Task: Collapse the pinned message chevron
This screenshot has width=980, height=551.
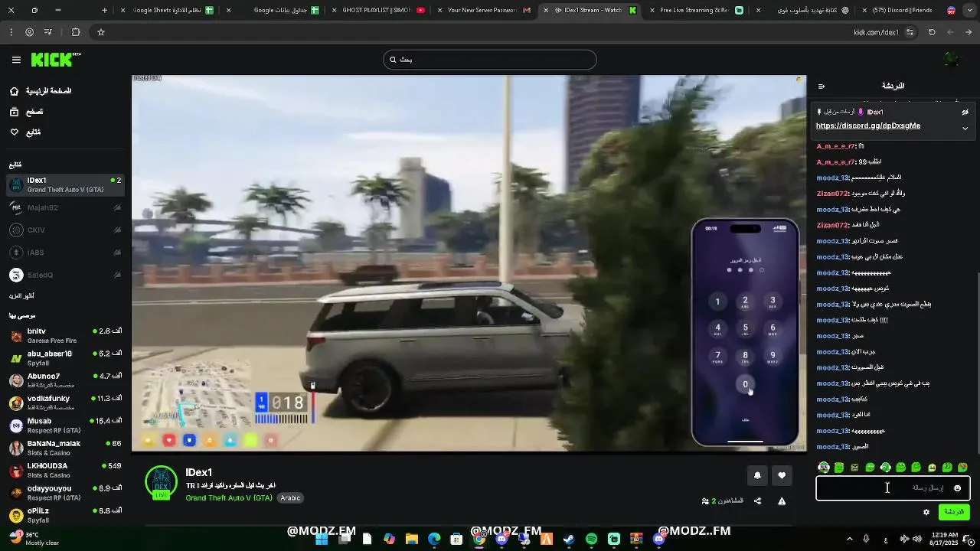Action: (965, 129)
